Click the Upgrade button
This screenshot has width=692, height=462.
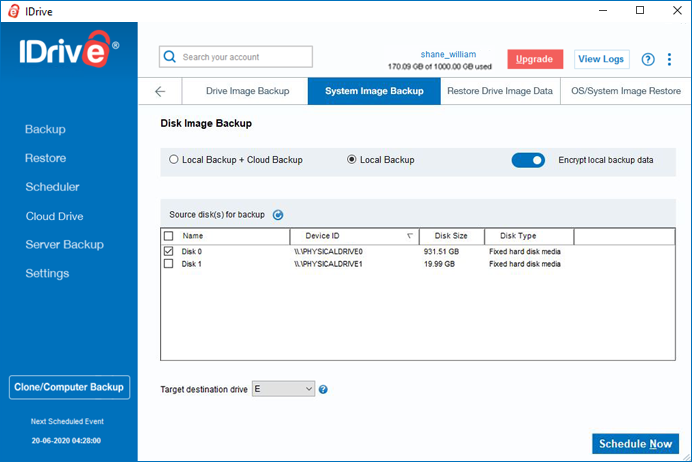[x=535, y=59]
